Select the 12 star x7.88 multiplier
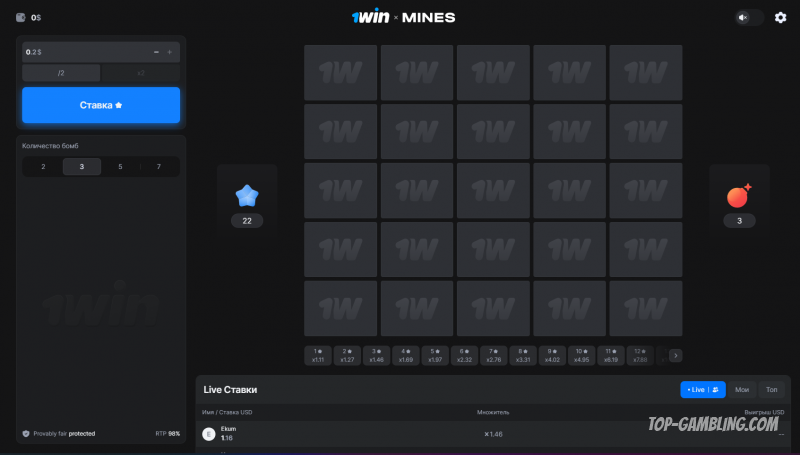 pyautogui.click(x=640, y=356)
